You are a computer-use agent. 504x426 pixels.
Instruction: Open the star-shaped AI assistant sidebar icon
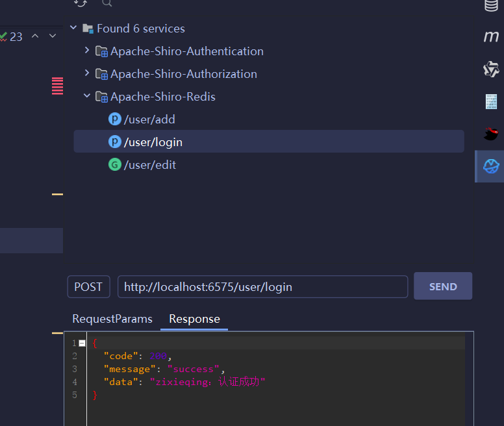click(x=491, y=69)
